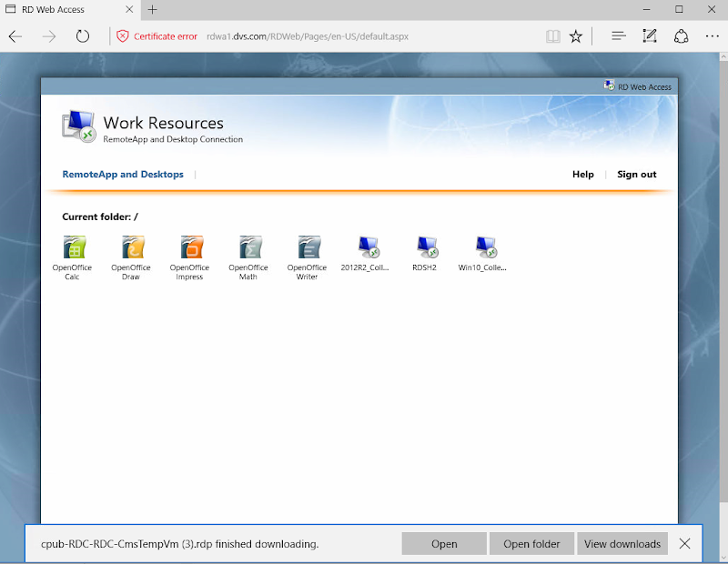Open the Help link
This screenshot has height=564, width=728.
pyautogui.click(x=583, y=174)
